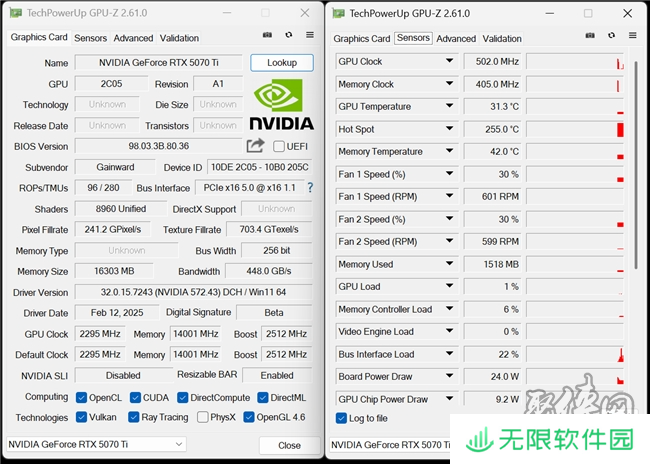This screenshot has height=464, width=650.
Task: Click the BIOS export share icon
Action: click(x=255, y=146)
